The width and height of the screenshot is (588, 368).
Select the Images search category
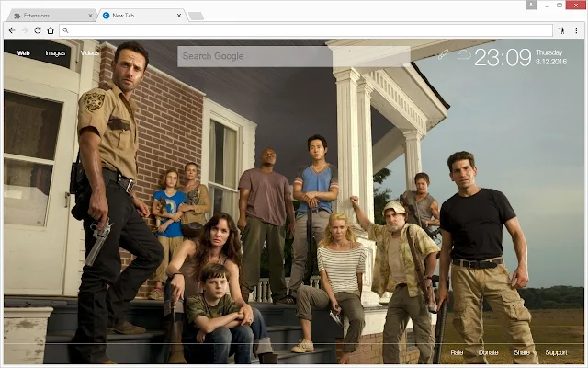click(x=55, y=53)
